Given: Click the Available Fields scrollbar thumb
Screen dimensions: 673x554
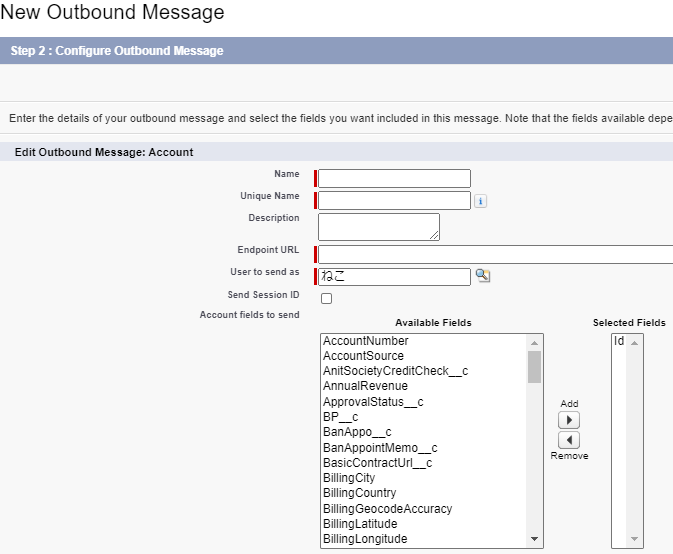Looking at the screenshot, I should coord(535,367).
